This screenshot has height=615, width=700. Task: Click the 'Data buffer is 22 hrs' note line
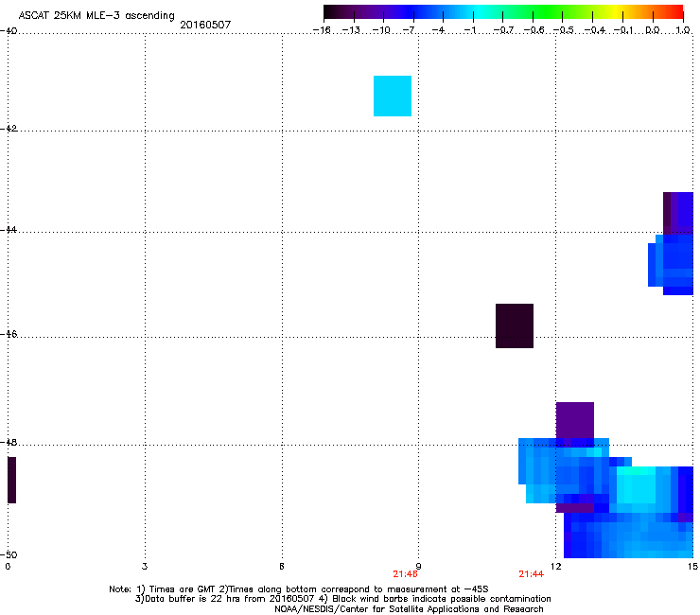tap(342, 599)
